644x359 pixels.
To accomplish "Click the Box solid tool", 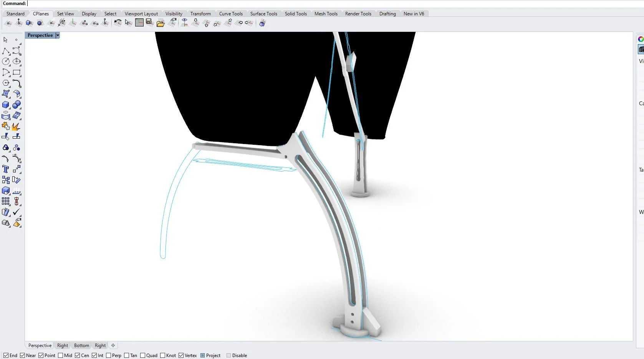I will click(x=6, y=105).
